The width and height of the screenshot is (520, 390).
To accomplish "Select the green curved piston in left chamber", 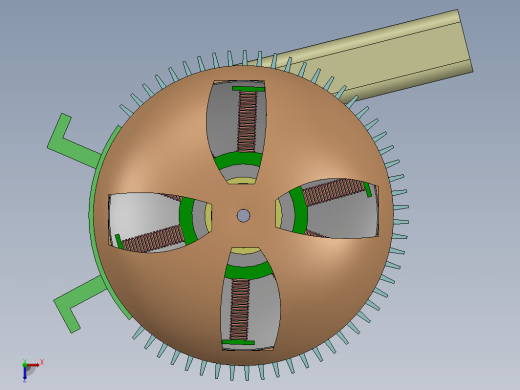I will point(189,221).
